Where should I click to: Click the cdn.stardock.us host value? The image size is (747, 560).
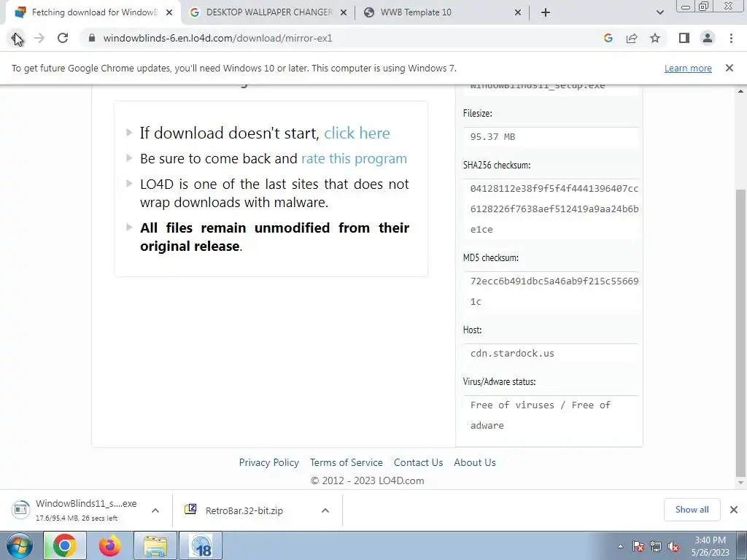(x=512, y=354)
